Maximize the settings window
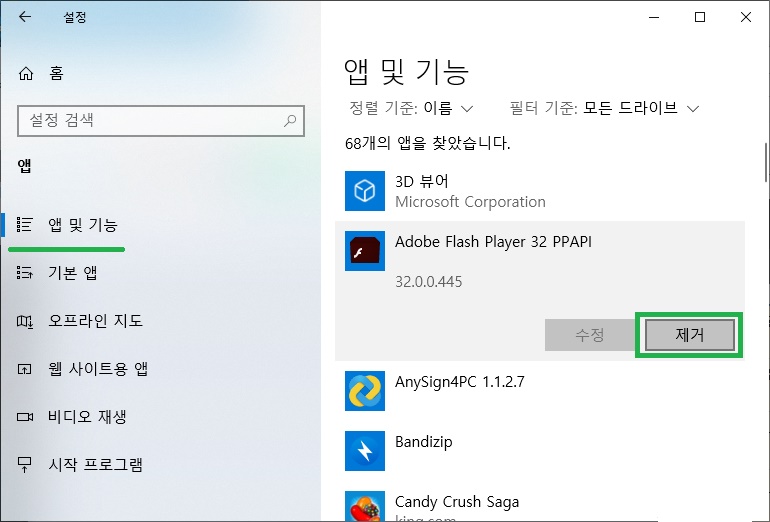The width and height of the screenshot is (770, 522). tap(700, 17)
